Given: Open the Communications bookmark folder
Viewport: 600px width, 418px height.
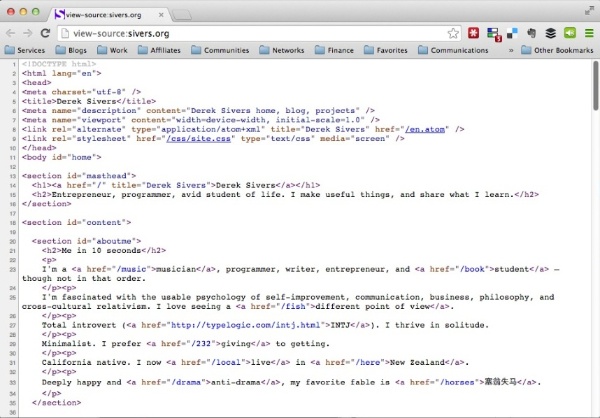Looking at the screenshot, I should tap(453, 50).
